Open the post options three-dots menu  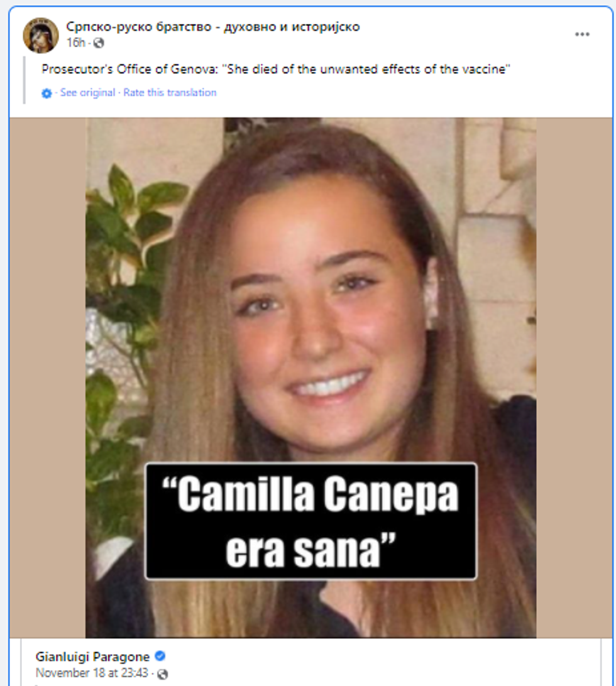click(582, 34)
